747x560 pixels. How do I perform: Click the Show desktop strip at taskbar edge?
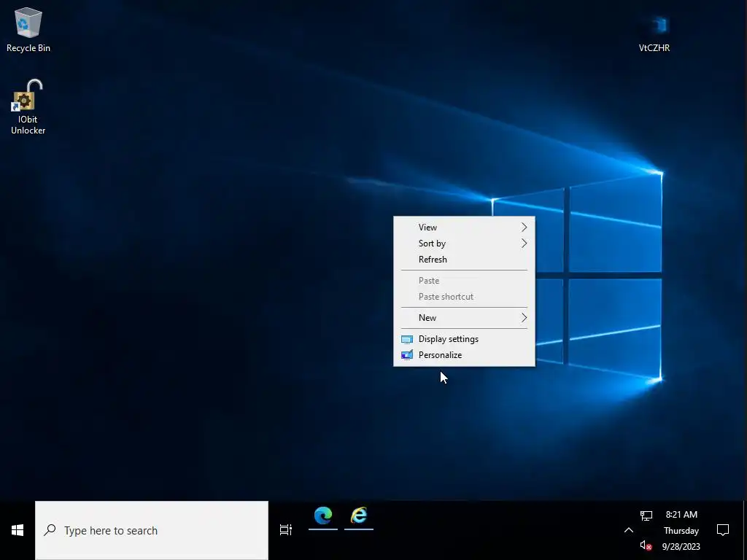tap(745, 530)
